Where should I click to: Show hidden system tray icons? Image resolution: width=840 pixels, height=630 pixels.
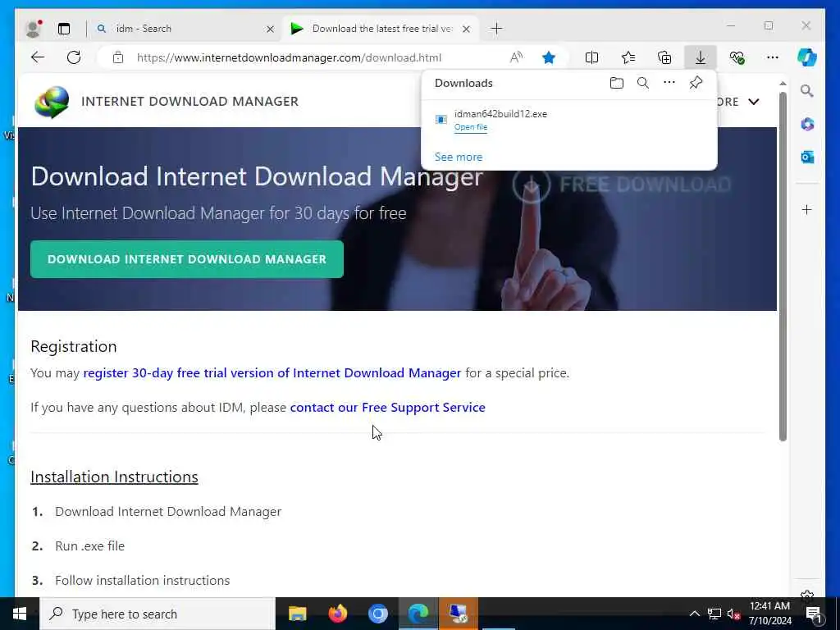694,614
